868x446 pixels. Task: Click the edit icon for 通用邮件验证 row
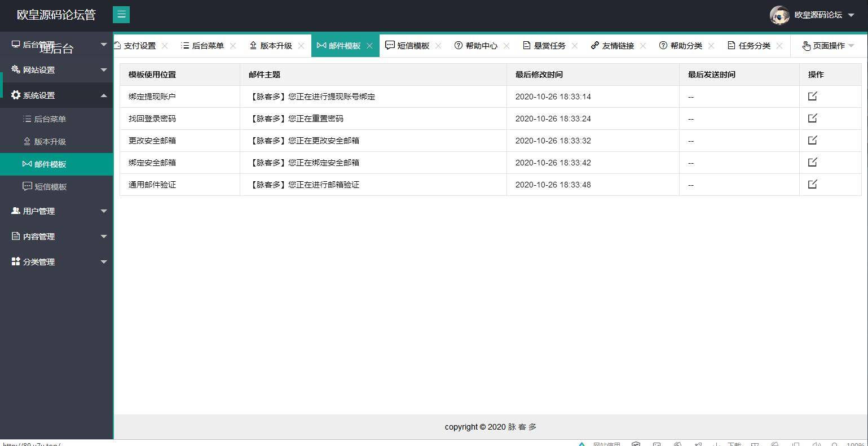(812, 183)
